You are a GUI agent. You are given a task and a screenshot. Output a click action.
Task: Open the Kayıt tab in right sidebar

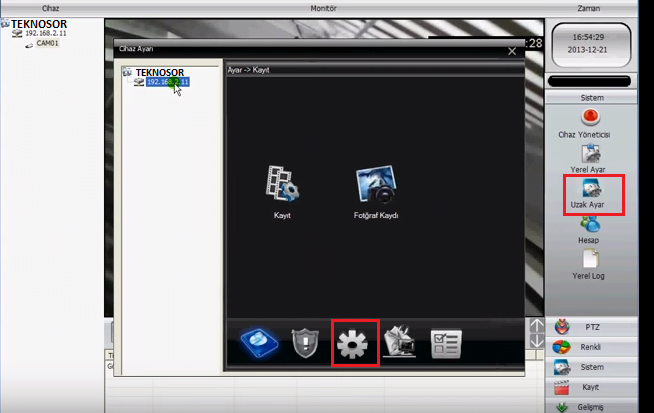point(590,387)
